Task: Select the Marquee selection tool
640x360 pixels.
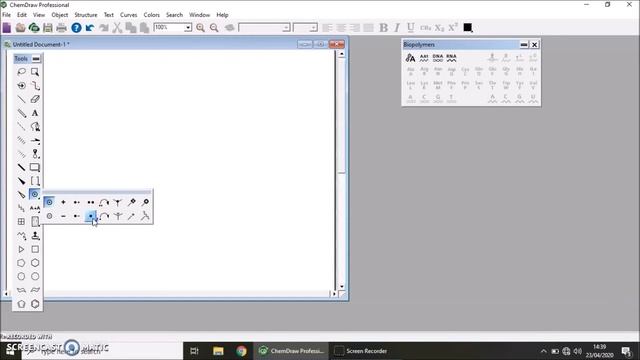Action: (35, 72)
